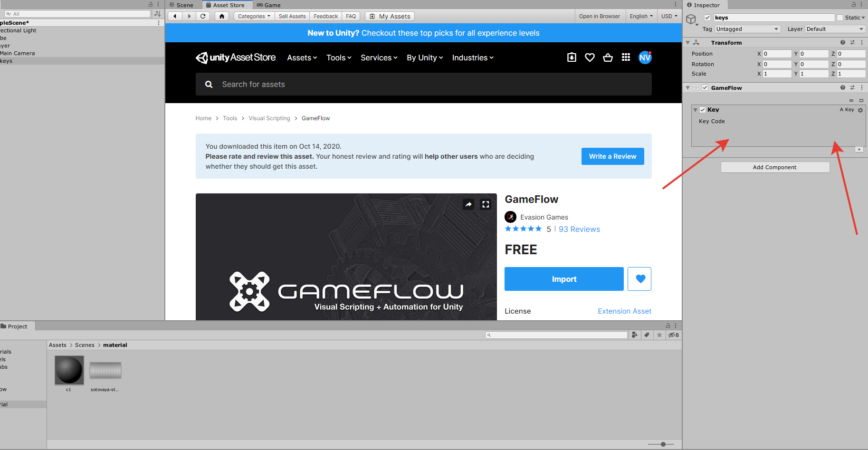This screenshot has width=868, height=450.
Task: Lock the Hierarchy panel
Action: pyautogui.click(x=151, y=4)
